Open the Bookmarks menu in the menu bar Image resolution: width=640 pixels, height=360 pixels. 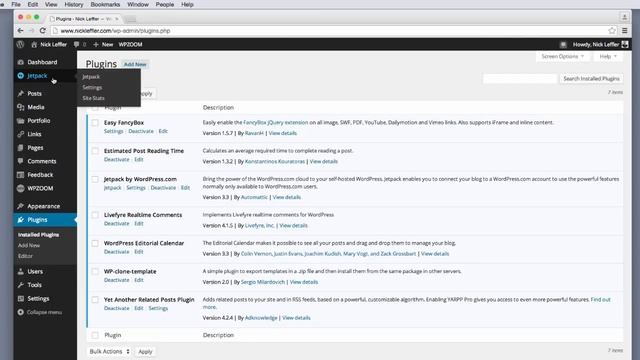[x=105, y=4]
